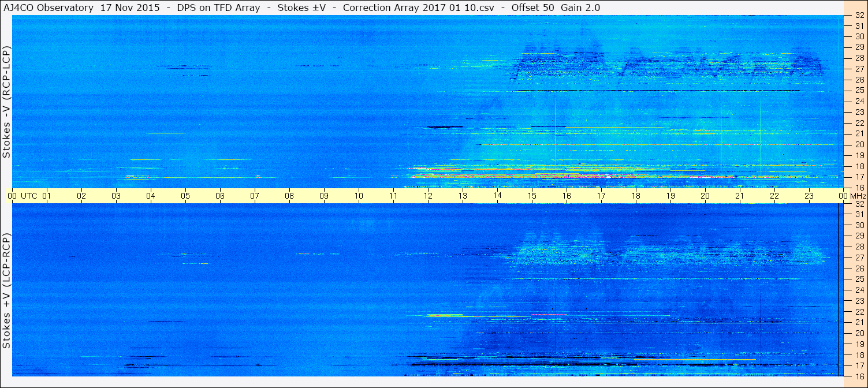
Task: Click the 27 MHz tick of upper panel
Action: [x=859, y=69]
